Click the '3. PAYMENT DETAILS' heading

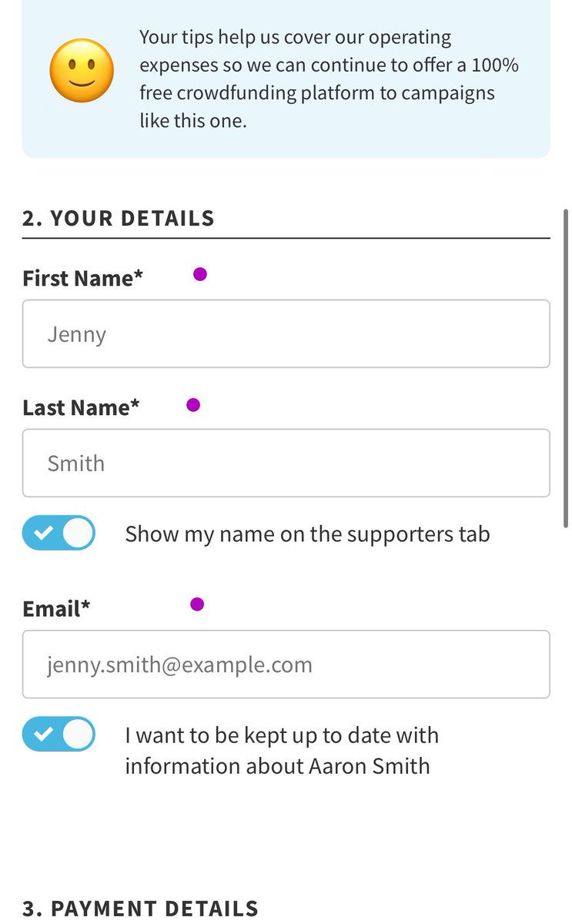[x=140, y=908]
